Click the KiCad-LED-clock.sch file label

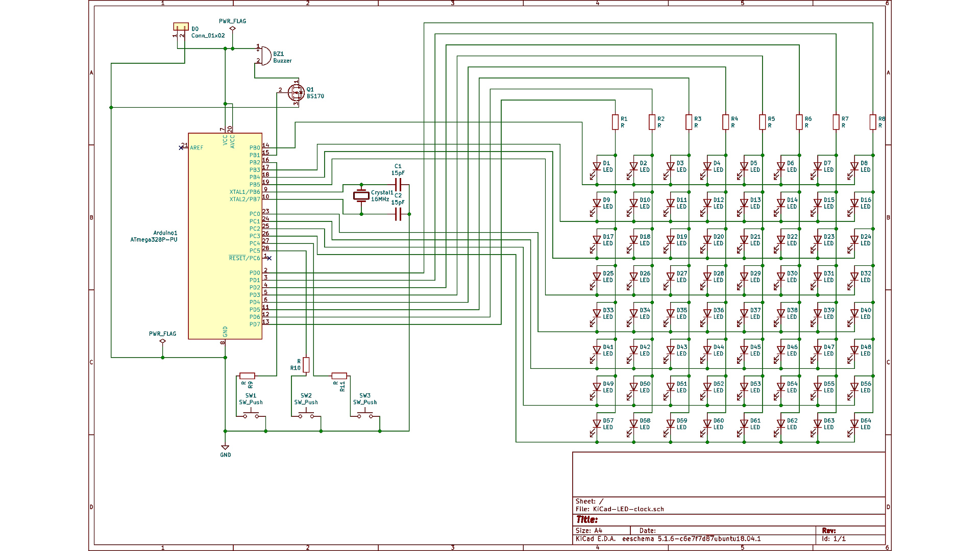pos(628,509)
